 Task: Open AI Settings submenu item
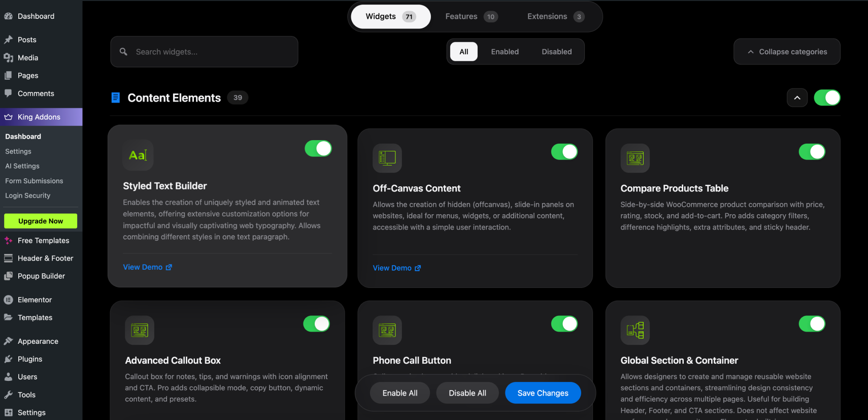(x=22, y=166)
